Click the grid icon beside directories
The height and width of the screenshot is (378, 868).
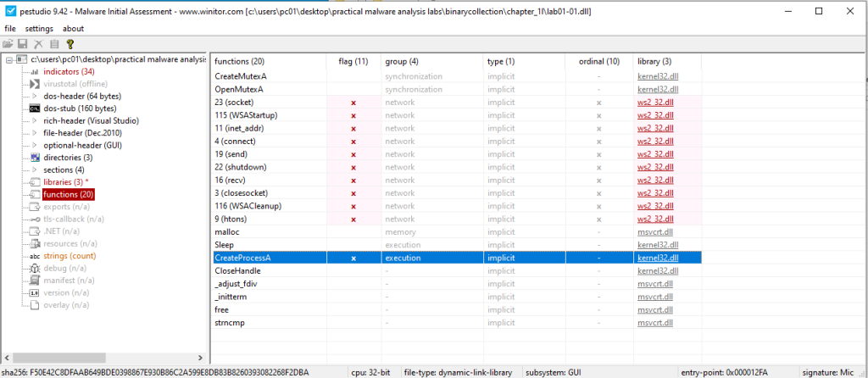pos(34,157)
